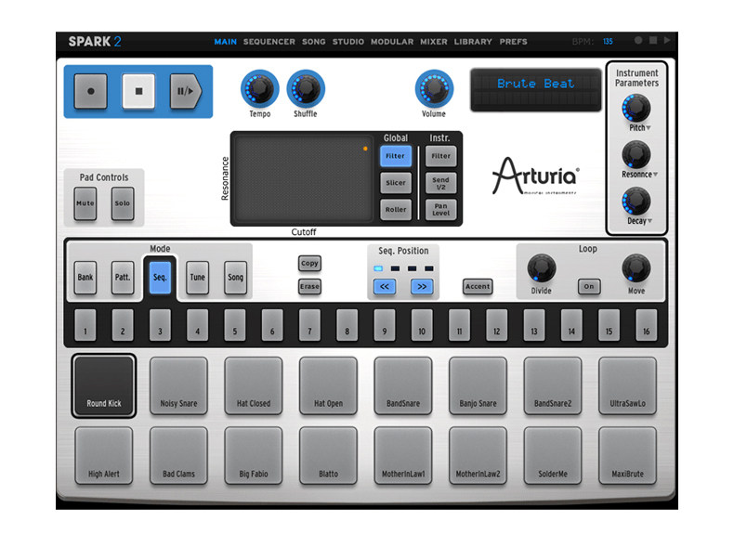Click the Accent button
Viewport: 734px width, 560px height.
(478, 286)
